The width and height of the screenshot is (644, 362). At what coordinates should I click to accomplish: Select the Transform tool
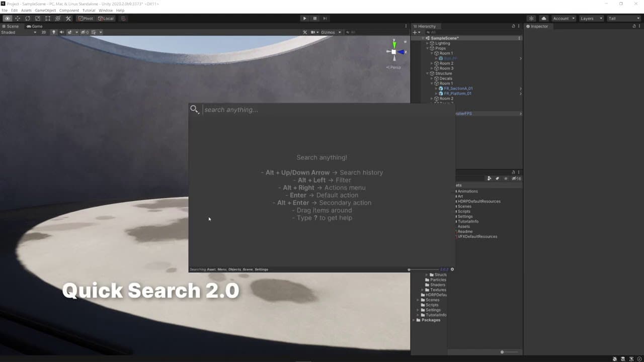pyautogui.click(x=58, y=19)
